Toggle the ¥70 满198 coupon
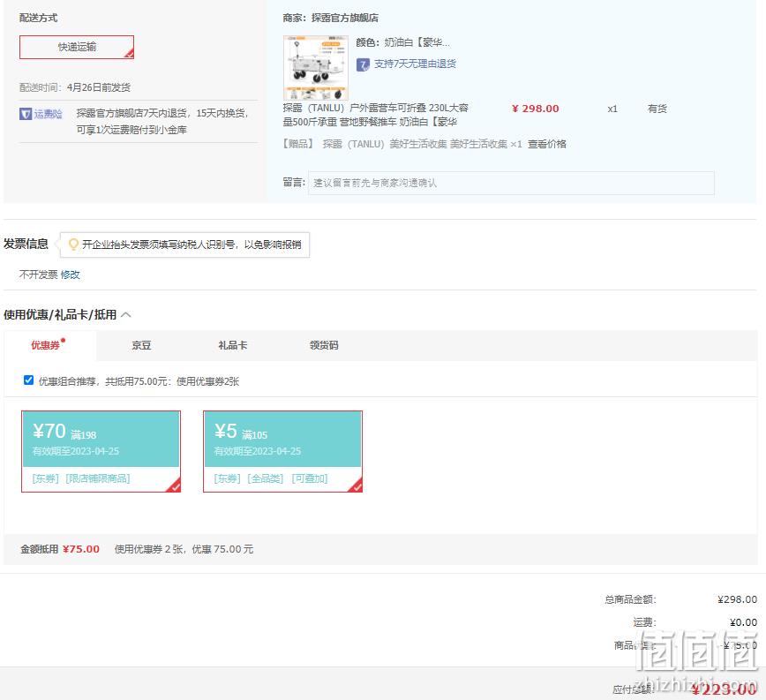Image resolution: width=766 pixels, height=700 pixels. click(101, 451)
